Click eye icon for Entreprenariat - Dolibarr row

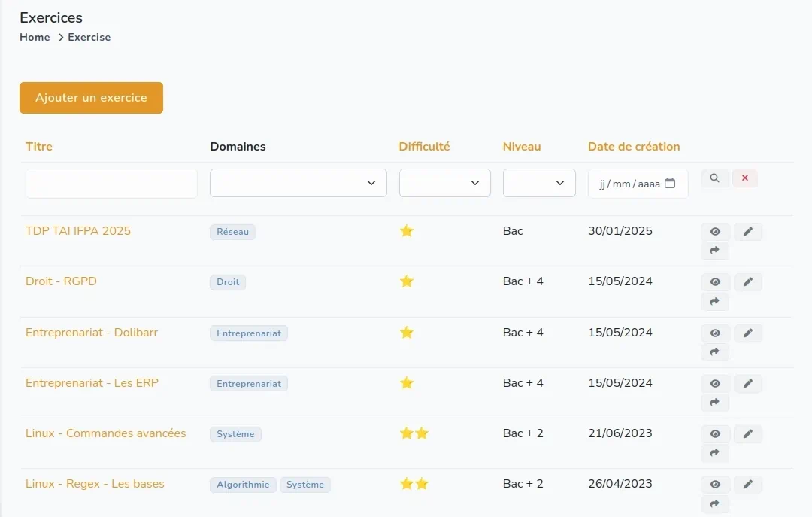coord(714,333)
